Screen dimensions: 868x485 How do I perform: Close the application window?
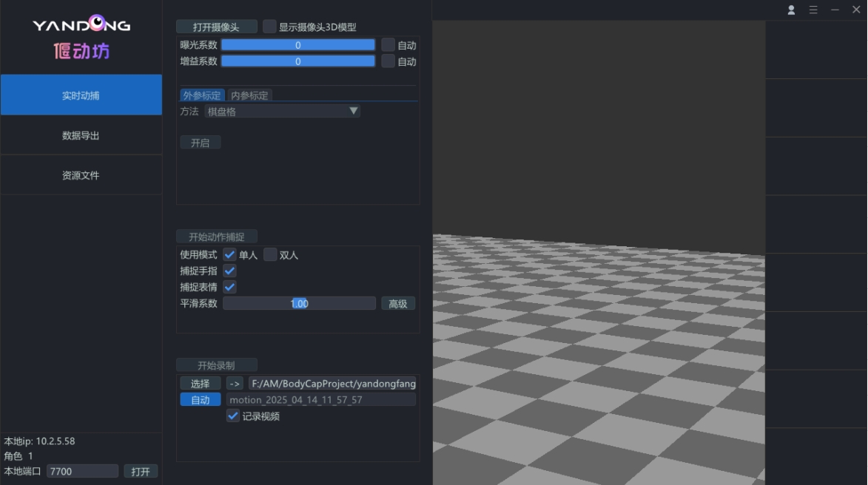(856, 10)
